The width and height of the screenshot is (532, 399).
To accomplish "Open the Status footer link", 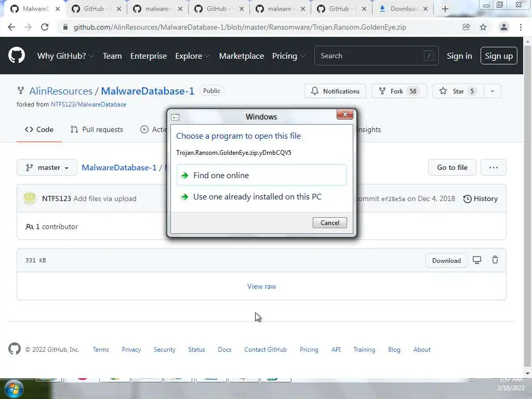I will tap(197, 350).
